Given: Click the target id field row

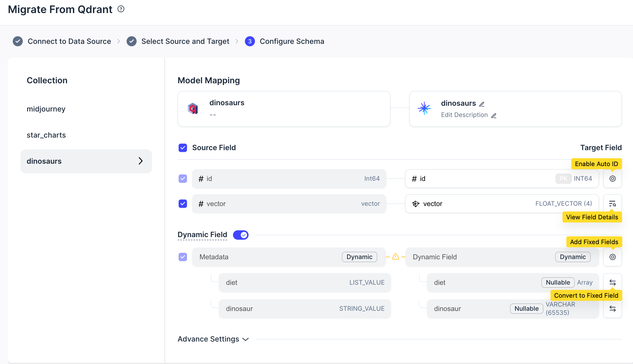Looking at the screenshot, I should click(502, 179).
